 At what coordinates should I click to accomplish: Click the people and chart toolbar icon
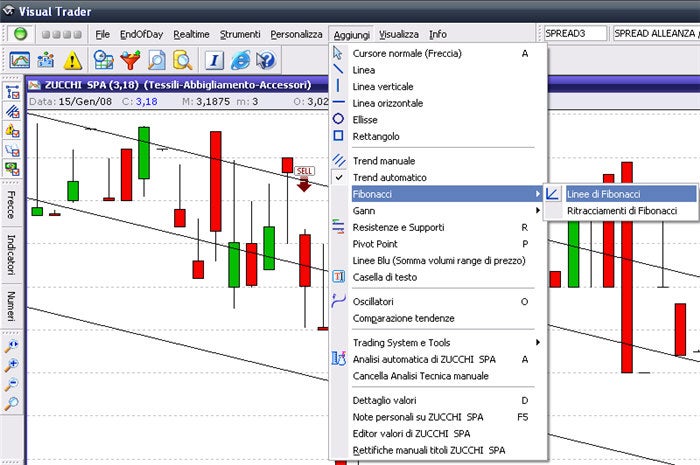(x=46, y=60)
